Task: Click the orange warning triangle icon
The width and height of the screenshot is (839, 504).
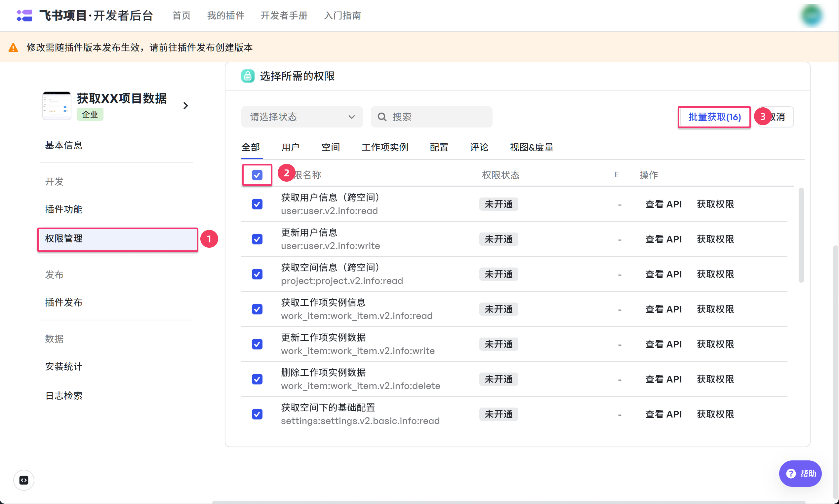Action: [x=13, y=48]
